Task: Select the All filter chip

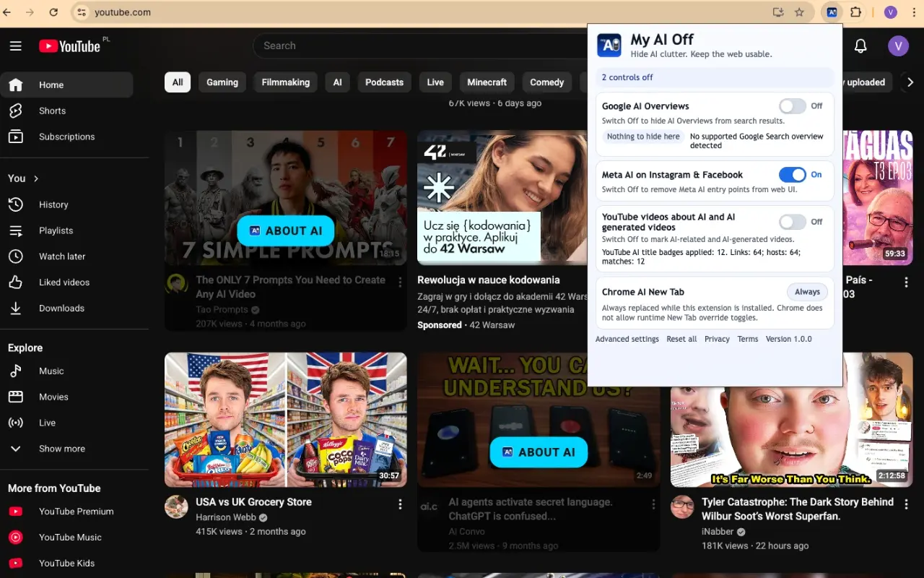Action: 178,82
